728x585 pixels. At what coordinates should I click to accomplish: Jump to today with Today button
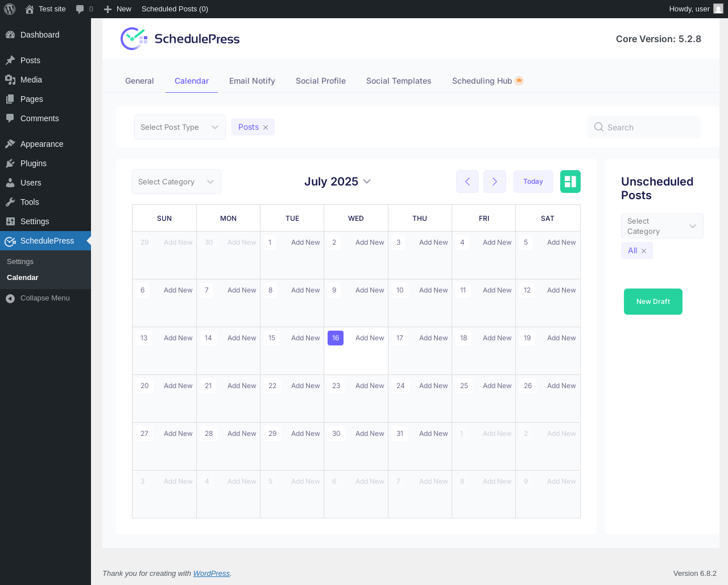point(533,182)
